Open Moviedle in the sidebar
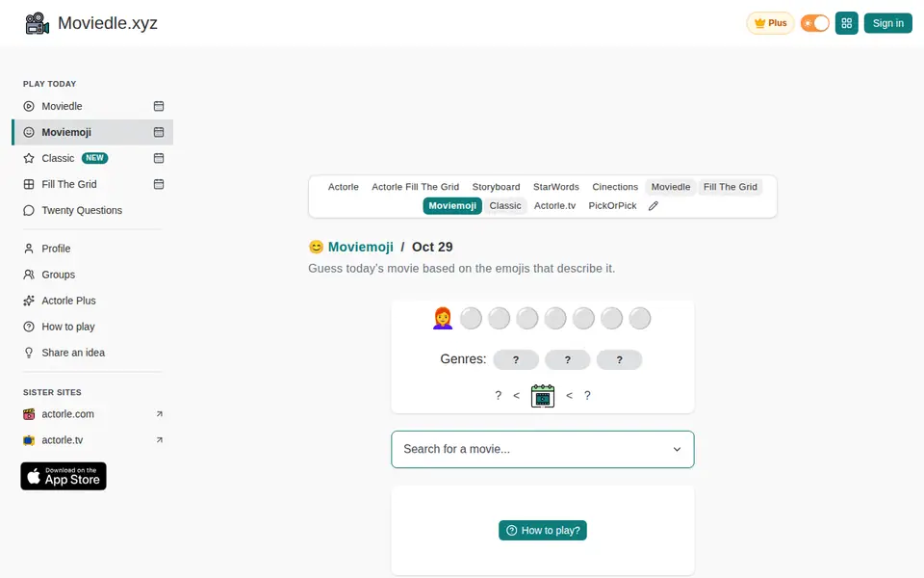The width and height of the screenshot is (924, 578). [62, 106]
